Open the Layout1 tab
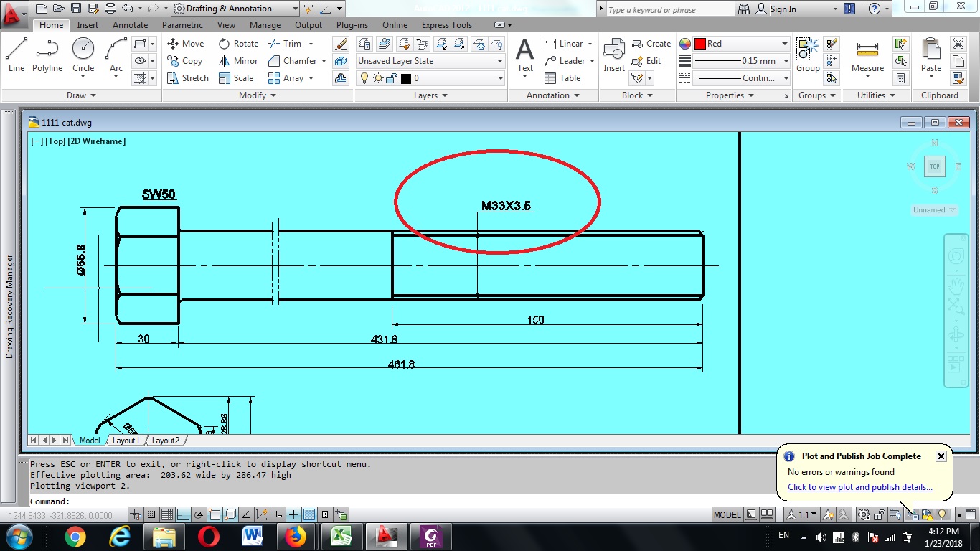 coord(126,441)
